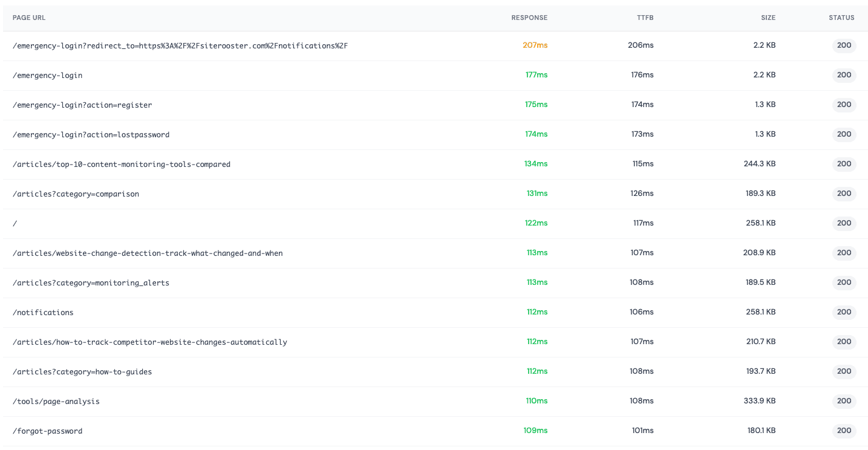Click the 206ms TTFB value
Screen dimensions: 868x450
coord(641,45)
